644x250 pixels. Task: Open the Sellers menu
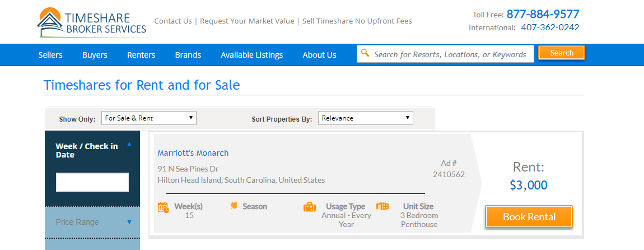coord(50,55)
